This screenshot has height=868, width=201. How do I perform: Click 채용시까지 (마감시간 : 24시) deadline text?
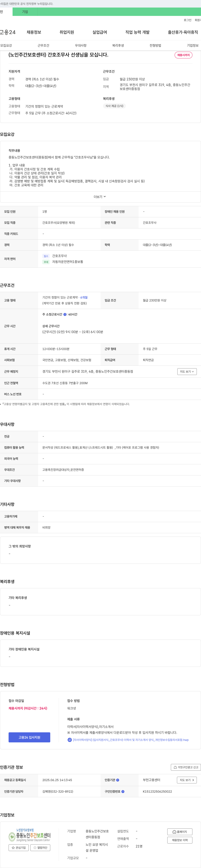point(28,708)
